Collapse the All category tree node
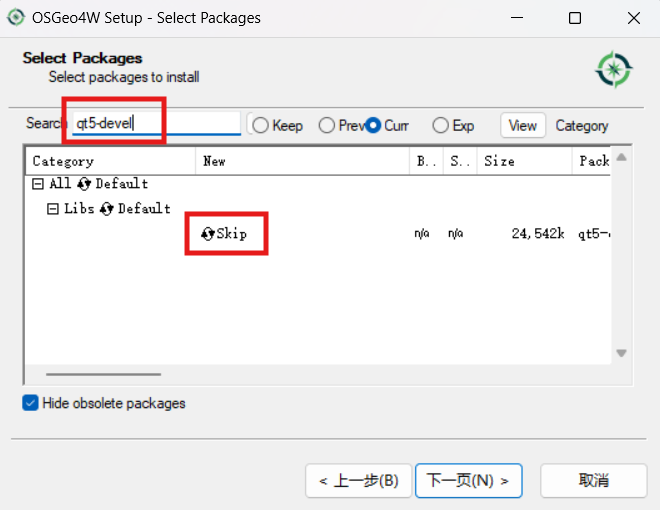The width and height of the screenshot is (660, 510). [38, 184]
